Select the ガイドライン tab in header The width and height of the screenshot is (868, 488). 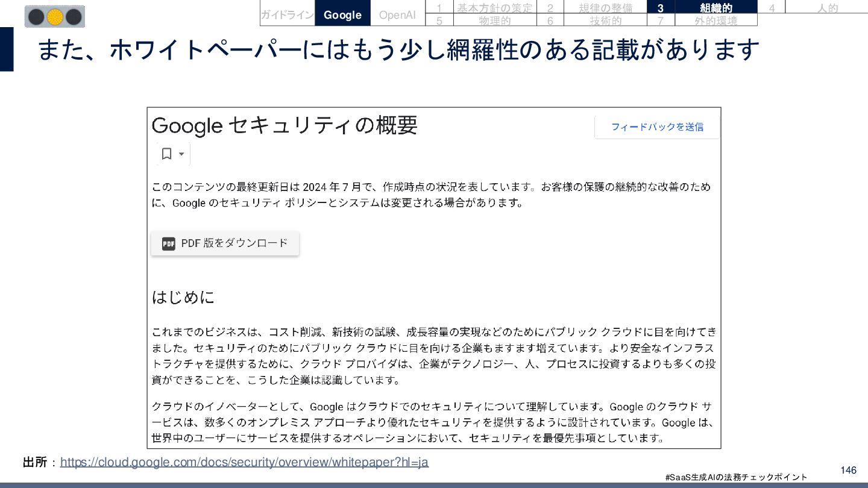pyautogui.click(x=288, y=15)
